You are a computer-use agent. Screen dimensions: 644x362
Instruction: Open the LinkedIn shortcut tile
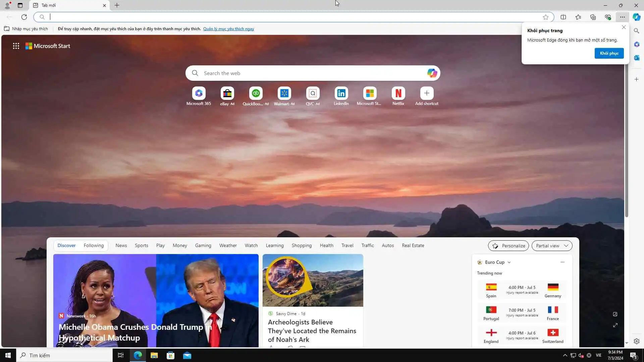coord(341,94)
